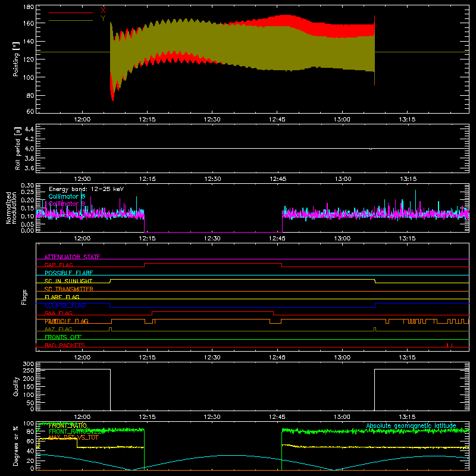Screen dimensions: 476x476
Task: Select the 12:00 label under Quality plot
Action: (82, 417)
